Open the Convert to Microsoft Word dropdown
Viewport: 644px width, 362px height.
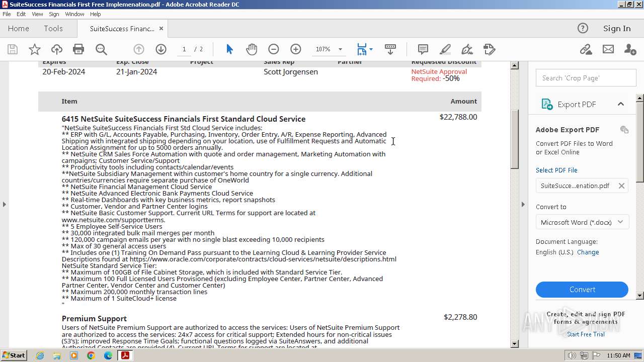[x=582, y=222]
